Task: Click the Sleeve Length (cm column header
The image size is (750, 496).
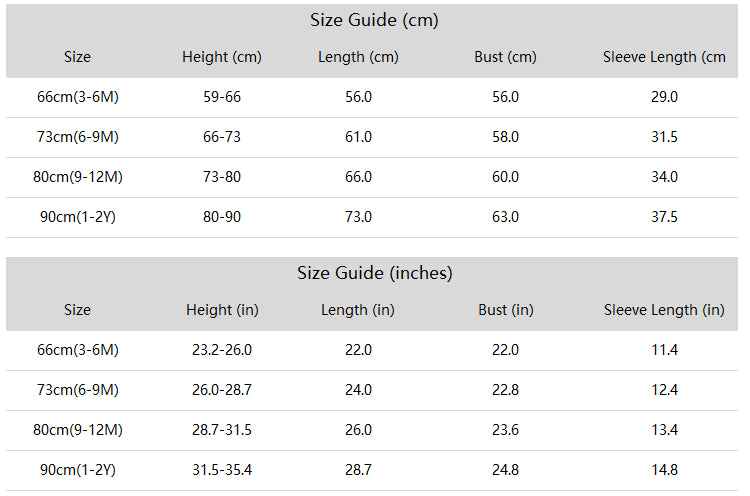Action: [x=664, y=57]
